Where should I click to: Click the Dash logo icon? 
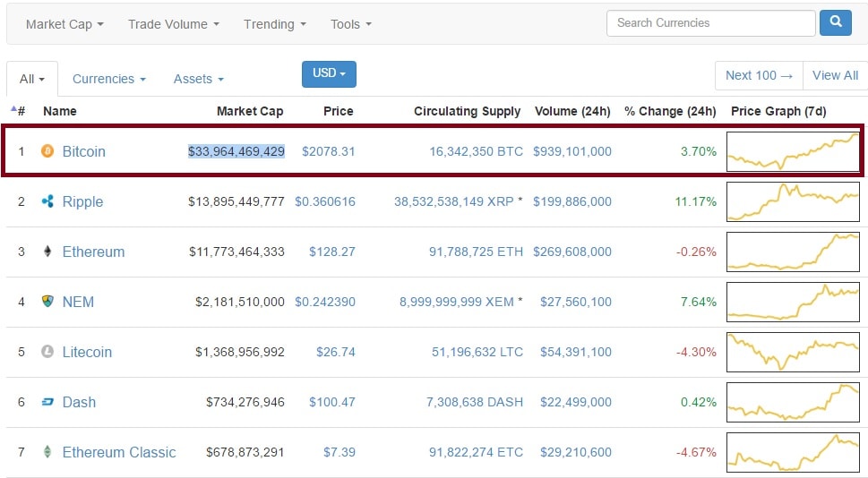(x=47, y=402)
